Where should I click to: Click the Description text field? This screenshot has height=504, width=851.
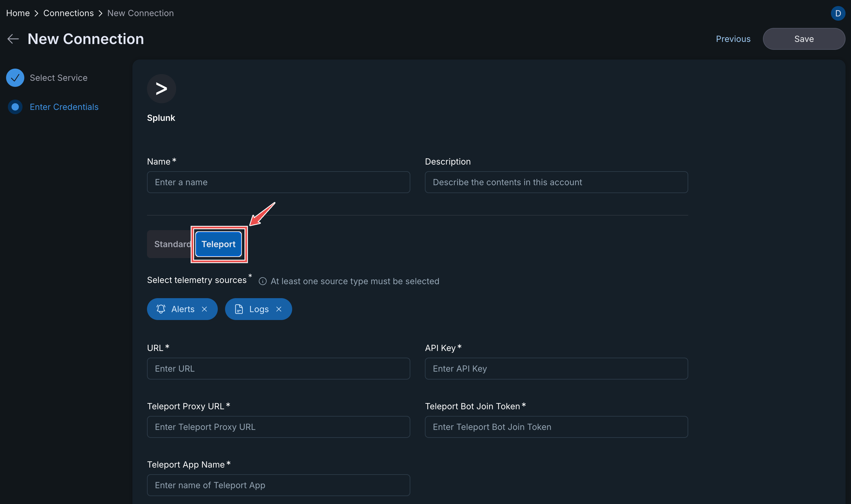556,182
